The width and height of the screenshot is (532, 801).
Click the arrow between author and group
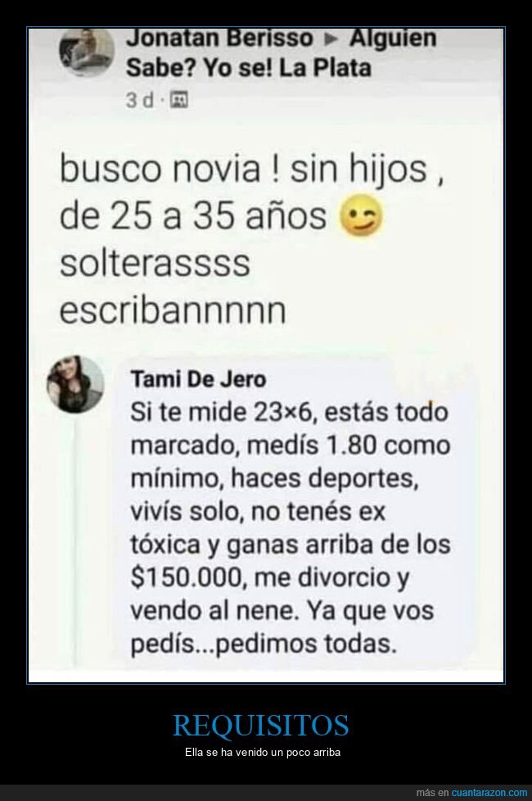click(x=331, y=39)
